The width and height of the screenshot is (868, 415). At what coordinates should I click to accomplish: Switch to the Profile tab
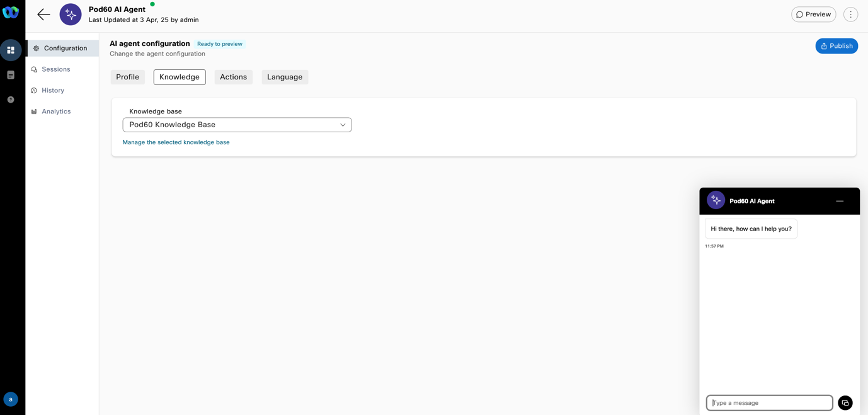pyautogui.click(x=127, y=77)
